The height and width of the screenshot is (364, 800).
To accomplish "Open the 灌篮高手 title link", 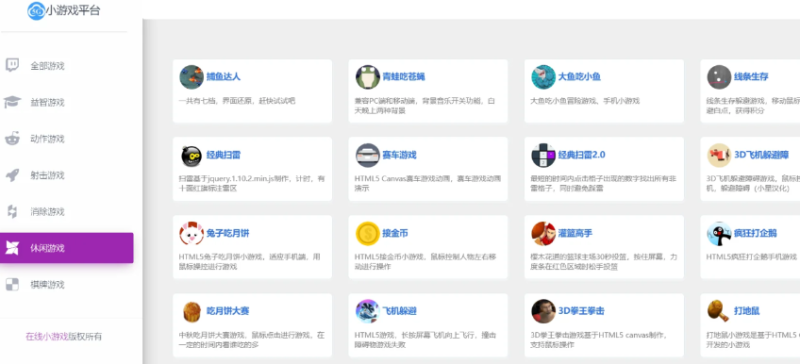I will [575, 233].
